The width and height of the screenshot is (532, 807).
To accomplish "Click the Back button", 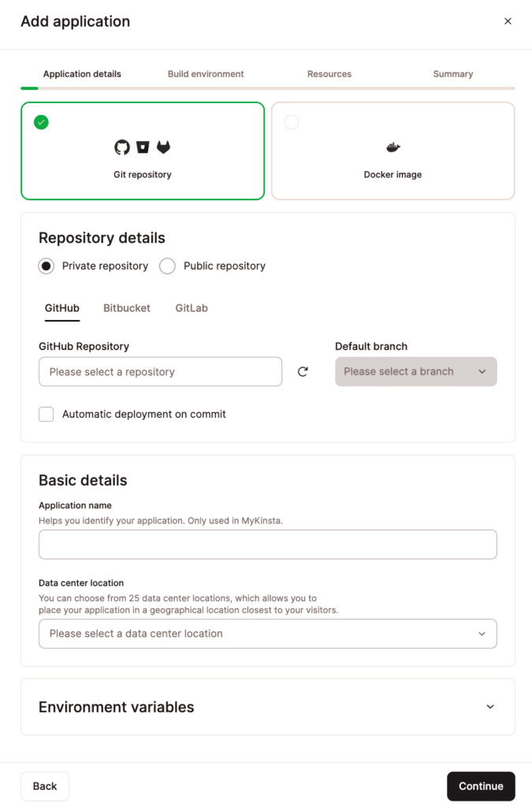I will pyautogui.click(x=44, y=786).
